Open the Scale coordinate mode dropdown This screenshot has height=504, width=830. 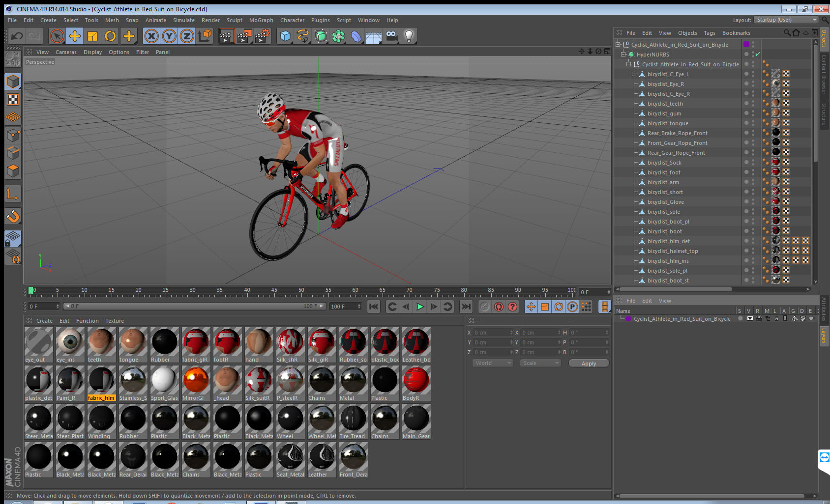(540, 363)
